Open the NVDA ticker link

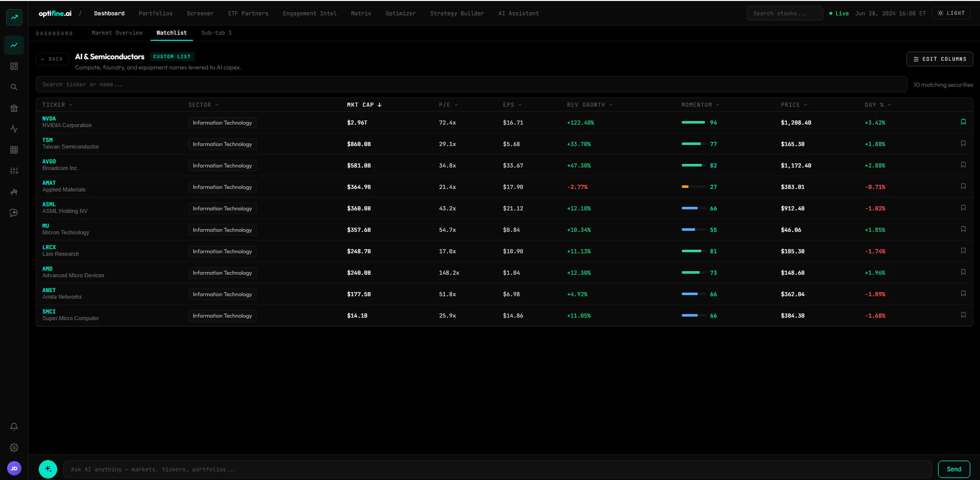point(49,118)
